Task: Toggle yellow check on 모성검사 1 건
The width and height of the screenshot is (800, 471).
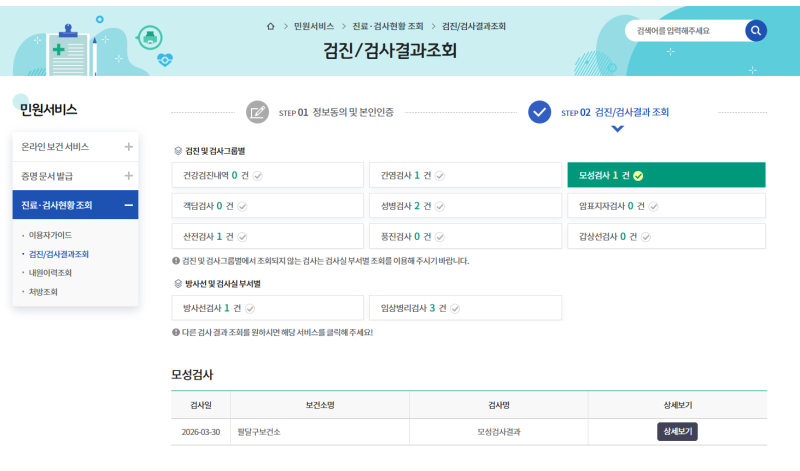Action: tap(638, 176)
